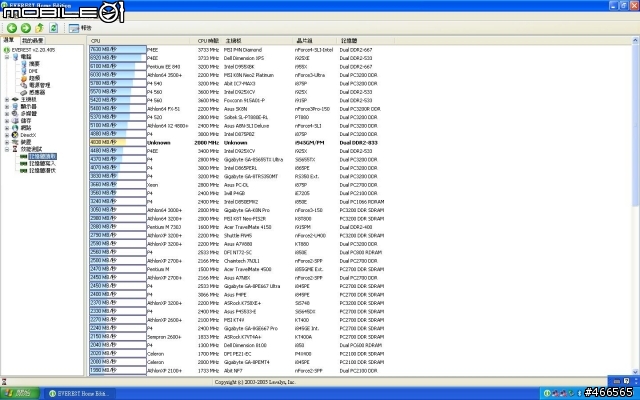Select the EVEREST v2.20.405 root icon in the tree
The image size is (640, 400).
point(7,50)
